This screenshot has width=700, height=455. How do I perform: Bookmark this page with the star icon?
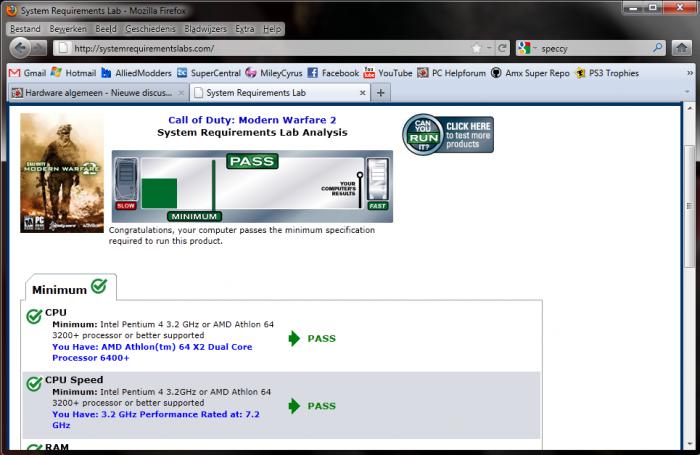pyautogui.click(x=477, y=48)
